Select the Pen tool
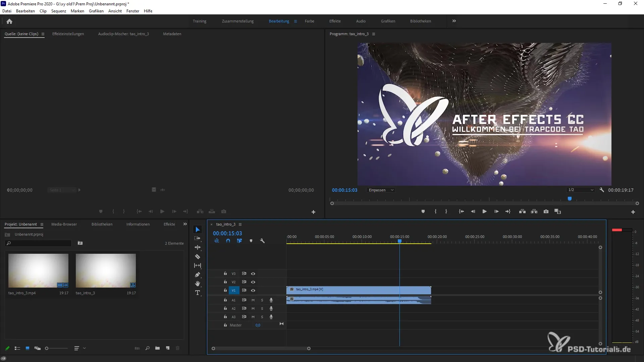This screenshot has width=644, height=362. coord(198,275)
